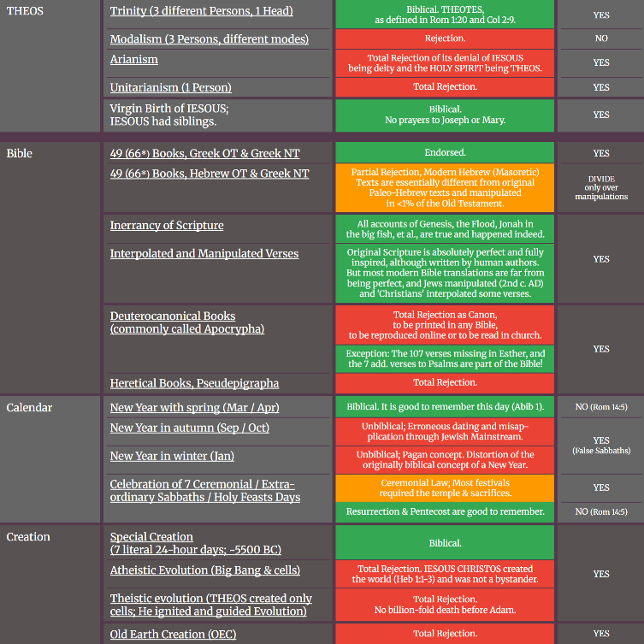Open the Arianism link

click(x=134, y=59)
